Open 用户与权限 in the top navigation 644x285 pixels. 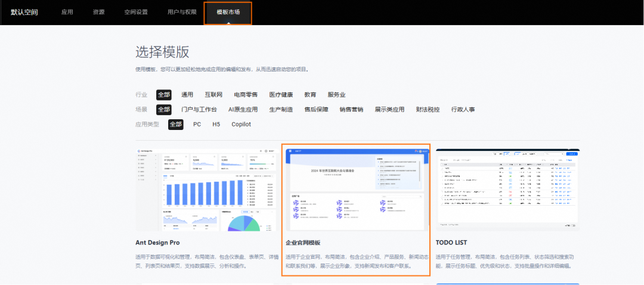(x=182, y=12)
